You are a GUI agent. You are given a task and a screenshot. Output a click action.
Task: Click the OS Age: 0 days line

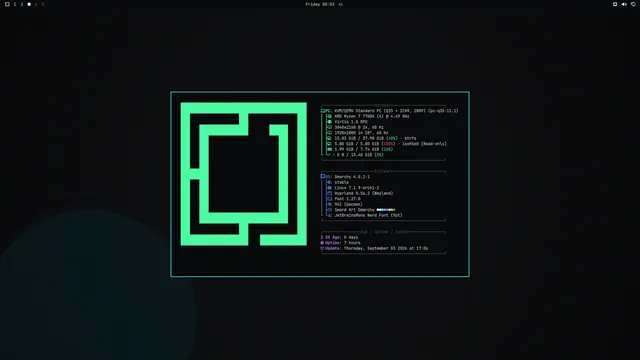[340, 237]
